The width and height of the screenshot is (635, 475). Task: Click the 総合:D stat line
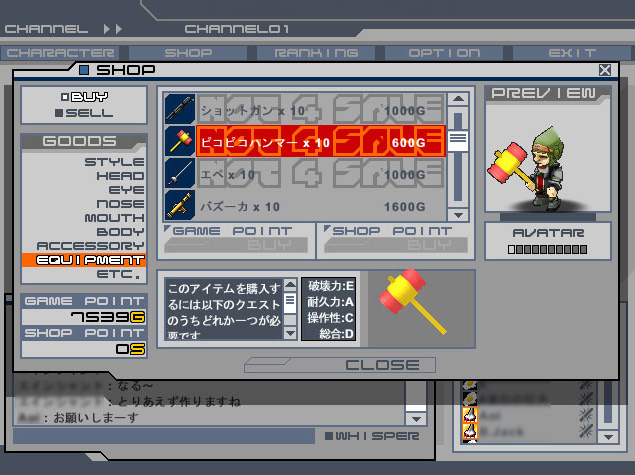(336, 334)
